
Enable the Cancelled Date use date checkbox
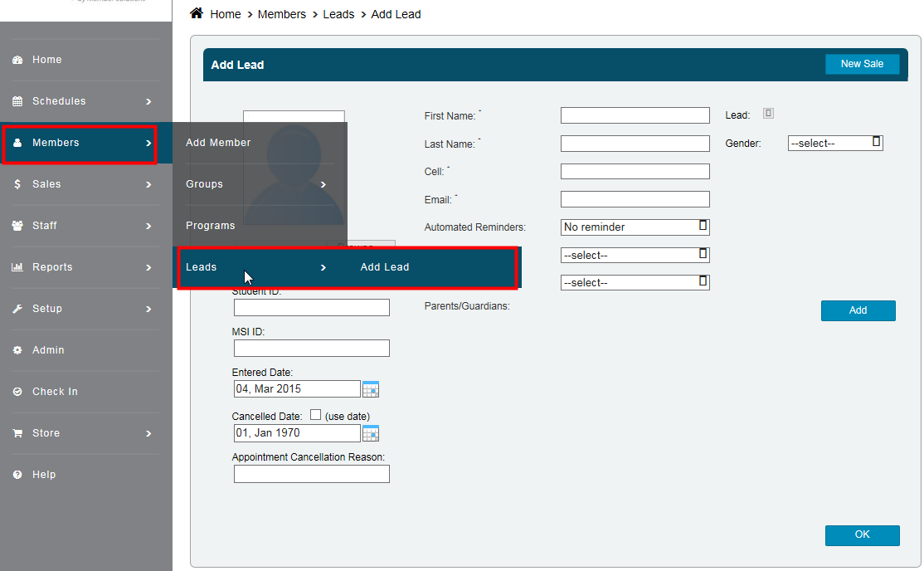(315, 415)
